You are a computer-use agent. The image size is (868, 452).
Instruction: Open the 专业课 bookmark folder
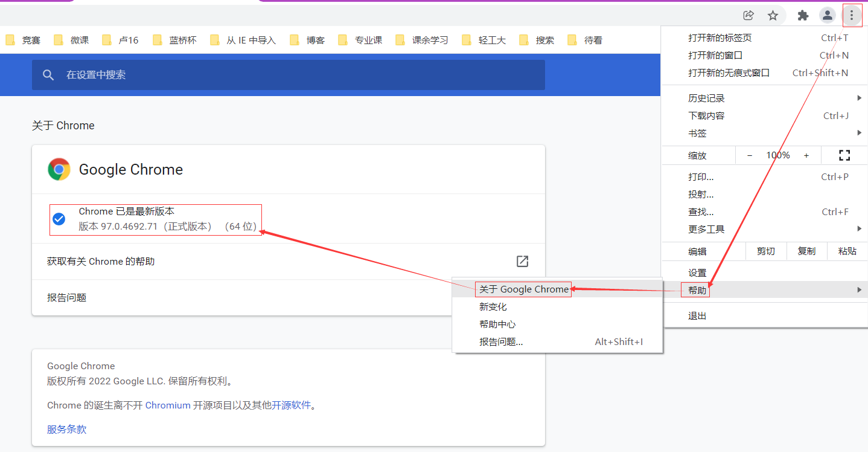point(360,40)
